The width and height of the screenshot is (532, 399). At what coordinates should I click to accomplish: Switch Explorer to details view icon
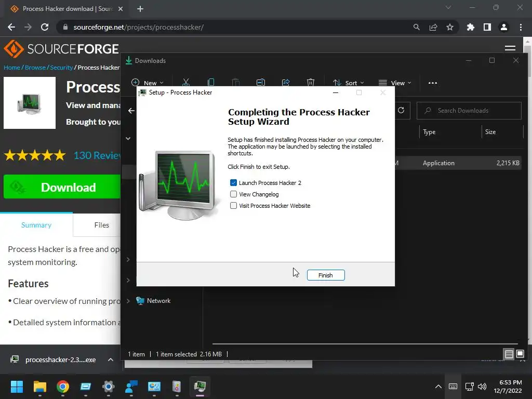tap(509, 354)
